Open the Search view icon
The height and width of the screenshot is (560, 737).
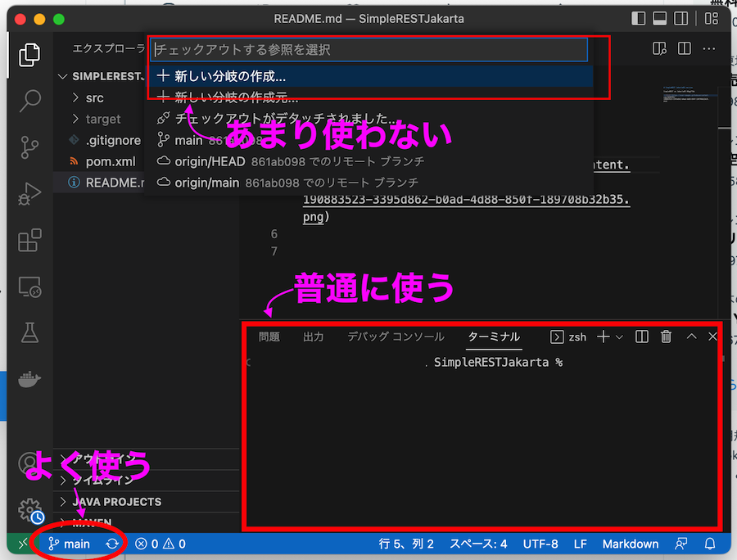pos(30,101)
